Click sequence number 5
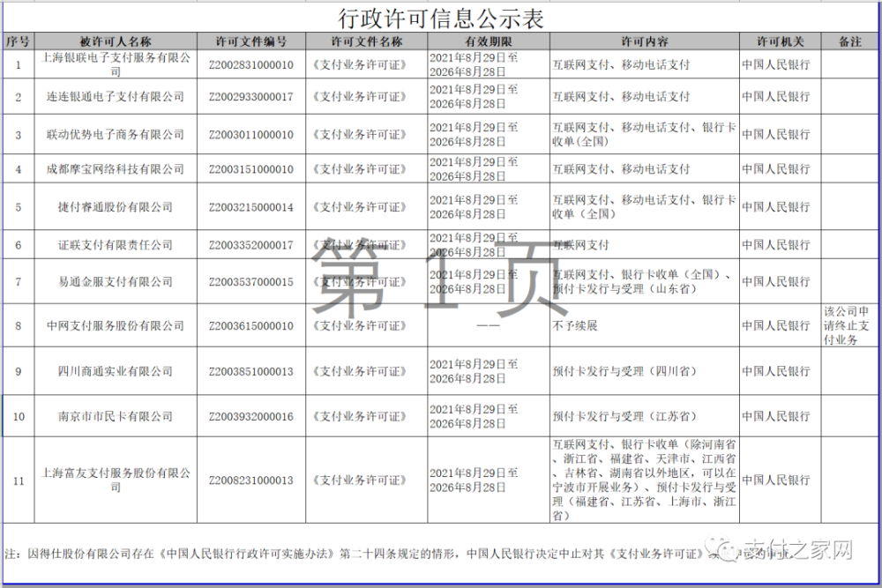This screenshot has width=882, height=588. click(18, 207)
